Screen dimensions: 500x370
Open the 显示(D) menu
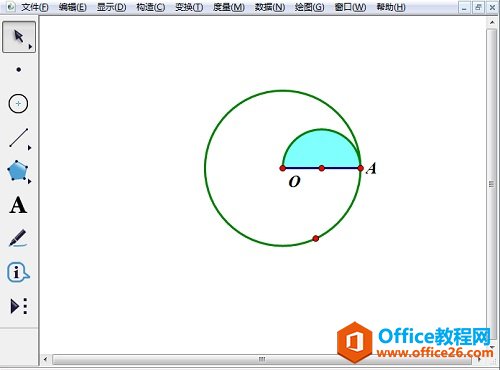(x=111, y=7)
